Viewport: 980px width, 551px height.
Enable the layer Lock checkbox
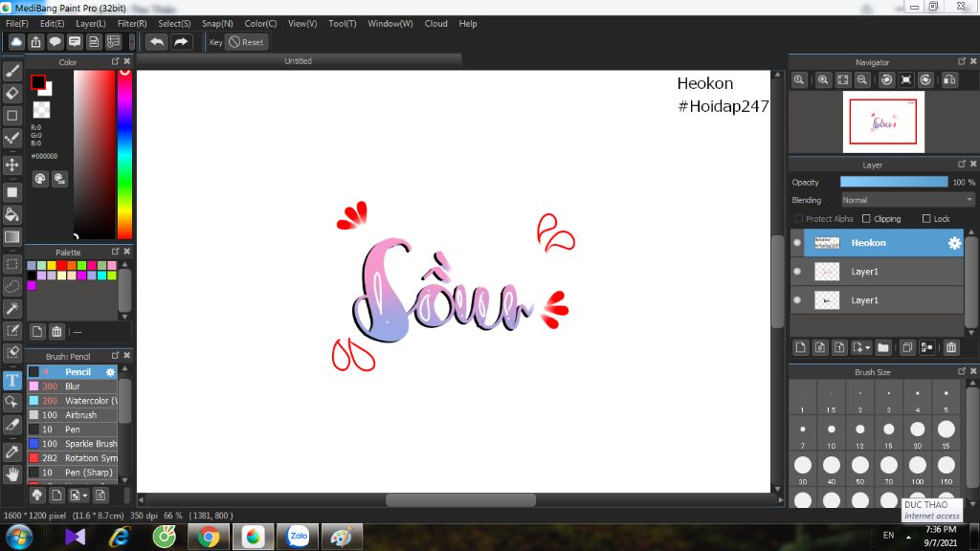[x=926, y=219]
